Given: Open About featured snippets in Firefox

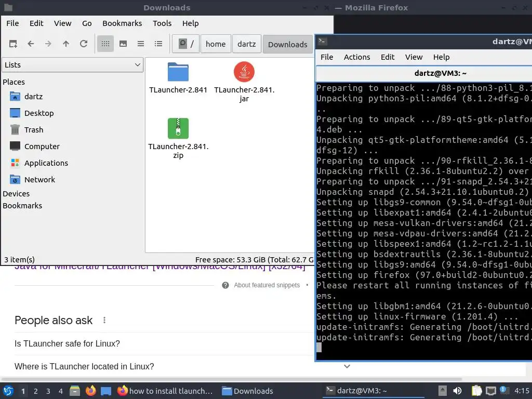Looking at the screenshot, I should [x=267, y=285].
